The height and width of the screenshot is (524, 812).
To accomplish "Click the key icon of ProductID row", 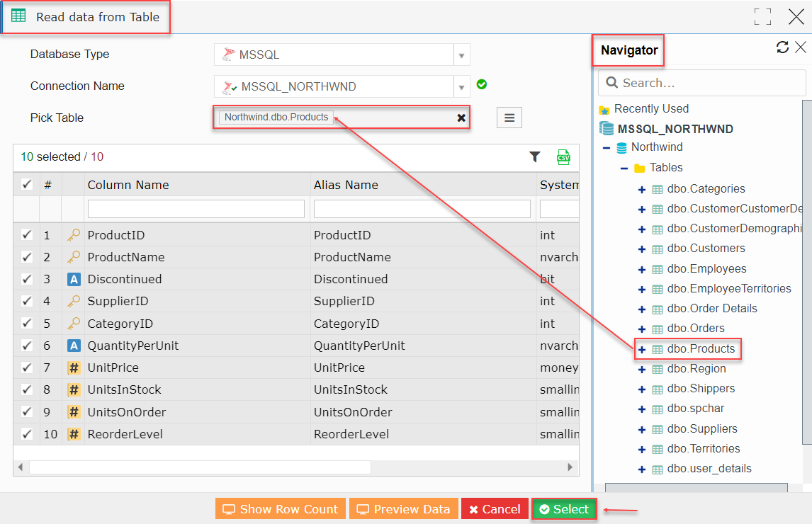I will click(74, 235).
